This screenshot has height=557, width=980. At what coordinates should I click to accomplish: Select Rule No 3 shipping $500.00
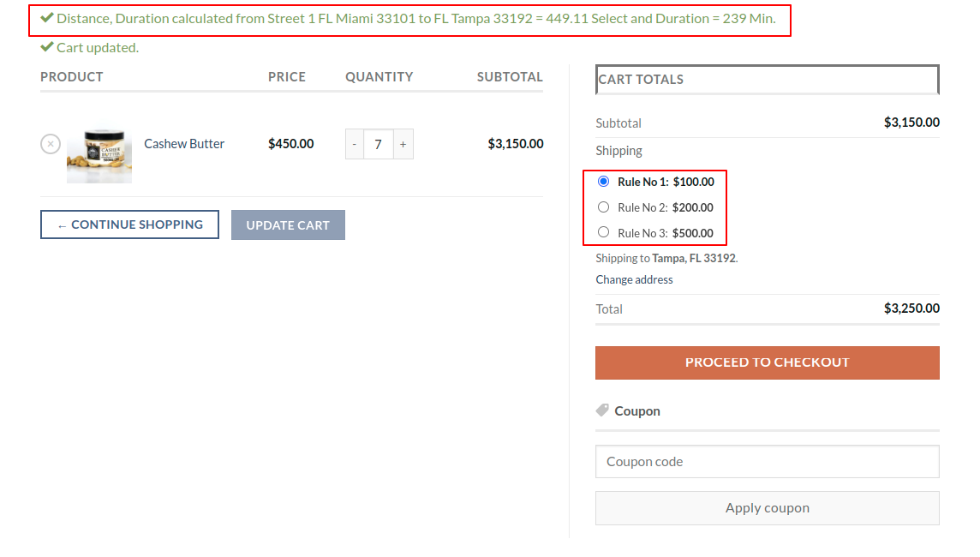click(x=603, y=232)
